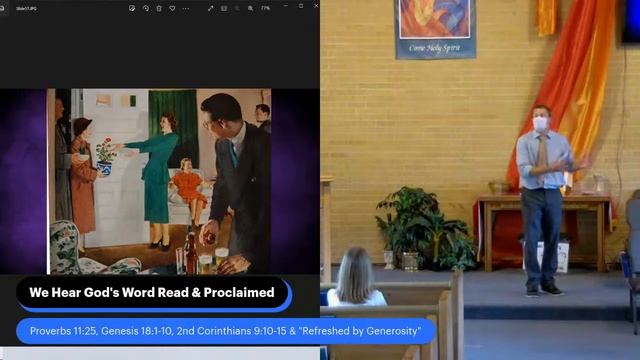Screen dimensions: 640x360
Task: Click the scripture references blue caption bar
Action: 225,331
